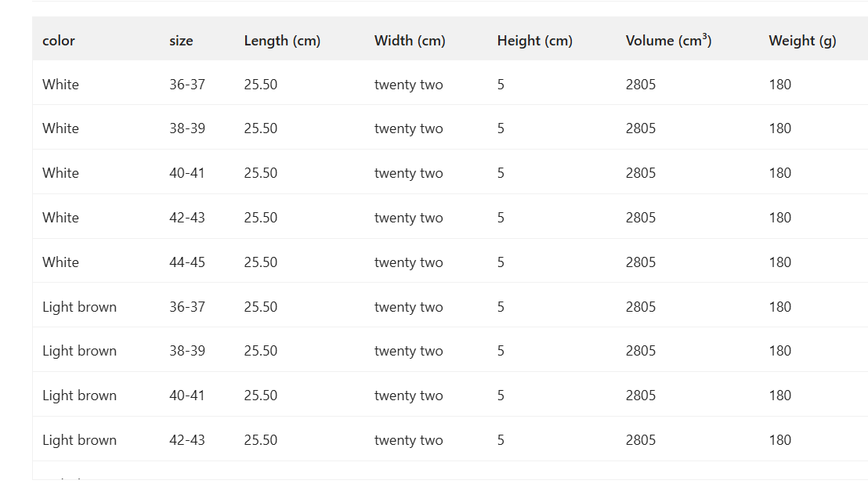Click size 36-37 in the Light brown rows
The width and height of the screenshot is (868, 484).
point(187,307)
